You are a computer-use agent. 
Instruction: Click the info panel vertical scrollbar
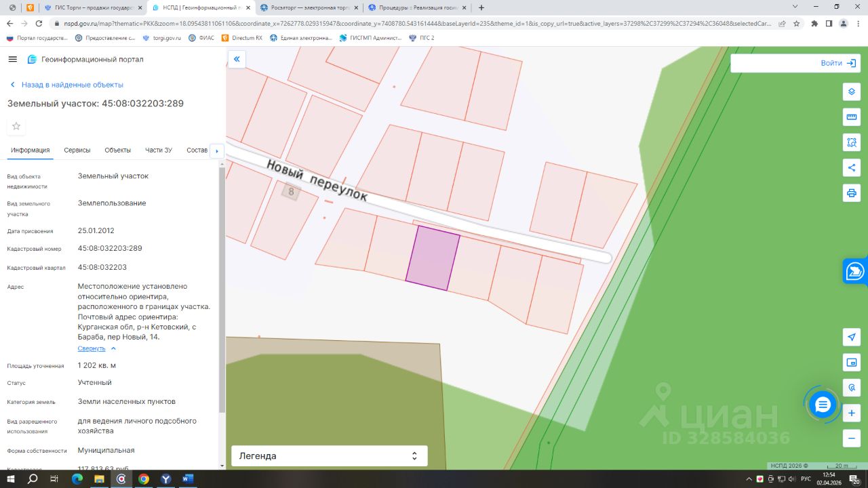point(222,291)
